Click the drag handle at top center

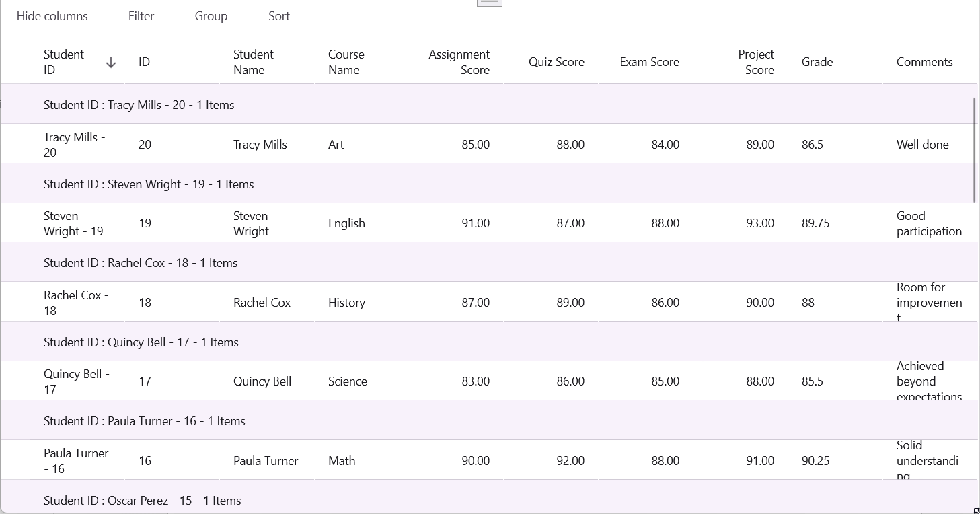coord(489,2)
